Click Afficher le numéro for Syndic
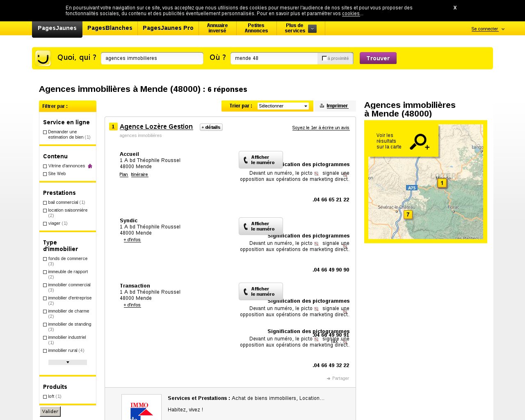Screen dimensions: 525x420 (261, 226)
